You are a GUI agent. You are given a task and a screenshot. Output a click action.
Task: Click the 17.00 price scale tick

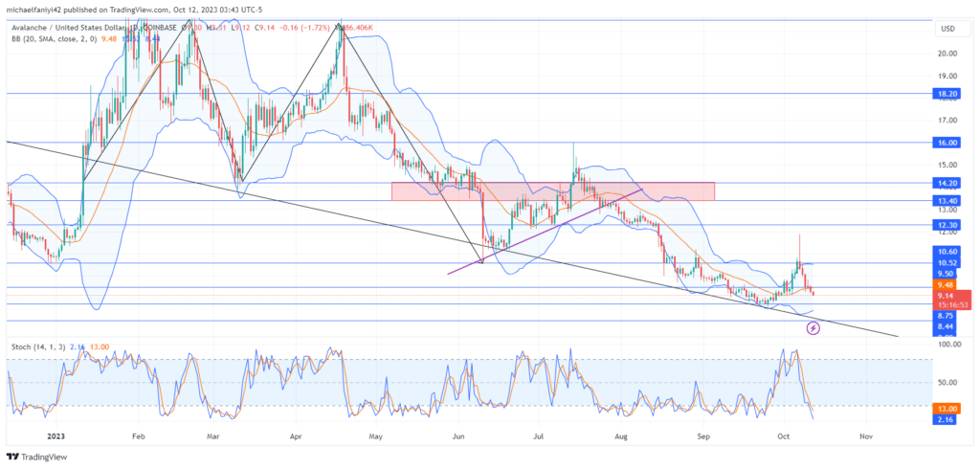coord(948,121)
